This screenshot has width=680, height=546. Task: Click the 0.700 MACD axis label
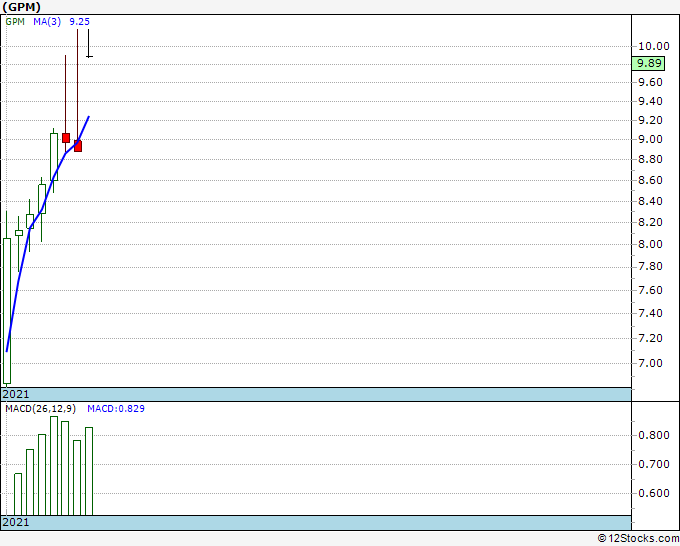click(x=654, y=464)
